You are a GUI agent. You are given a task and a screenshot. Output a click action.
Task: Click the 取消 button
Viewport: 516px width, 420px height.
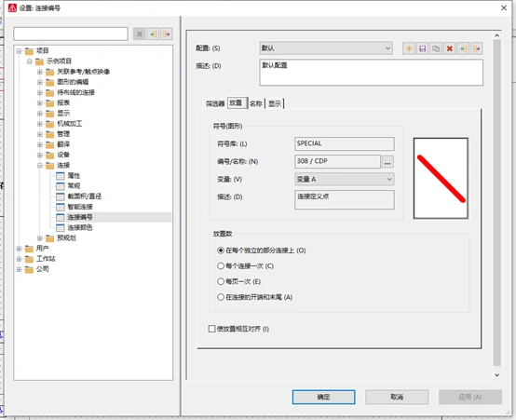pos(397,397)
